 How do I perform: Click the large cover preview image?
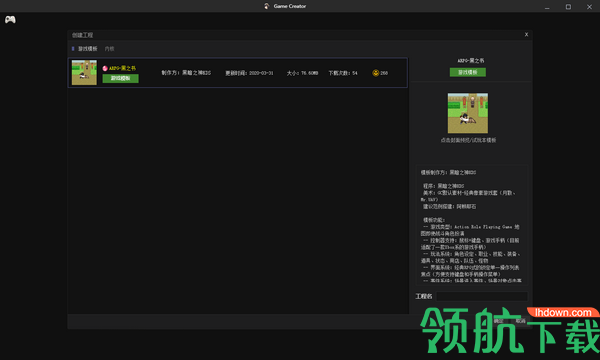tap(468, 113)
